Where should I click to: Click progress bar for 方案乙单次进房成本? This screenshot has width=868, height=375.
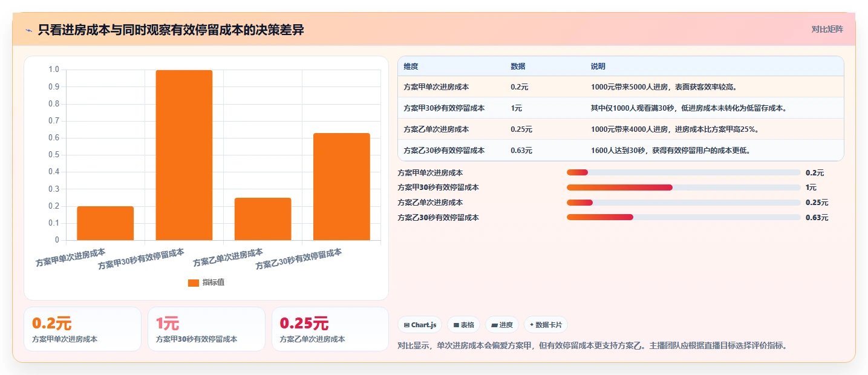684,203
